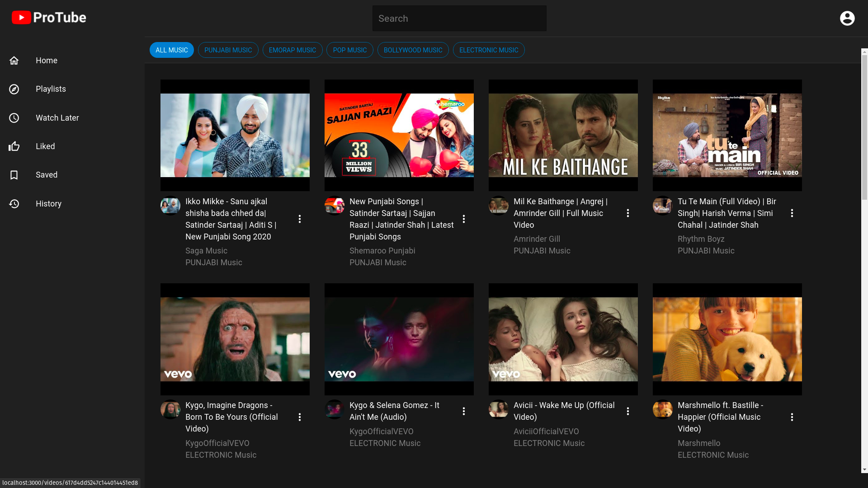Viewport: 868px width, 488px height.
Task: Open the user account icon
Action: click(847, 19)
